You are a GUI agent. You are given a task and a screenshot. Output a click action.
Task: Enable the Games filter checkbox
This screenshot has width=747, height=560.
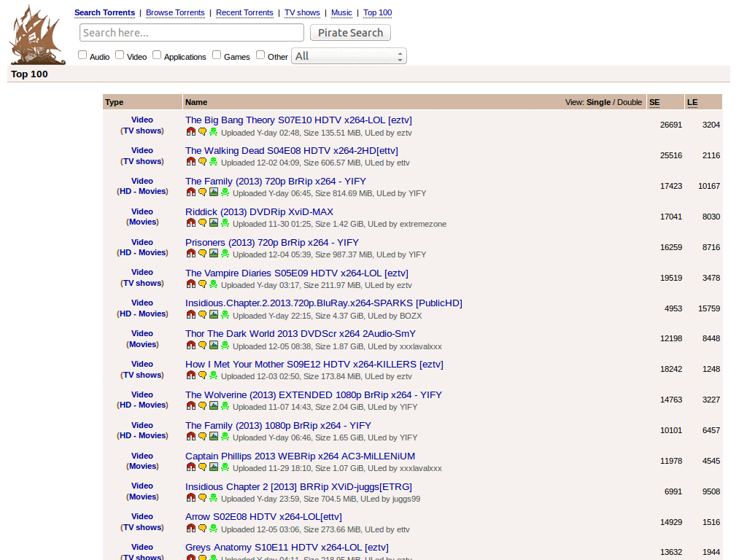click(x=216, y=54)
